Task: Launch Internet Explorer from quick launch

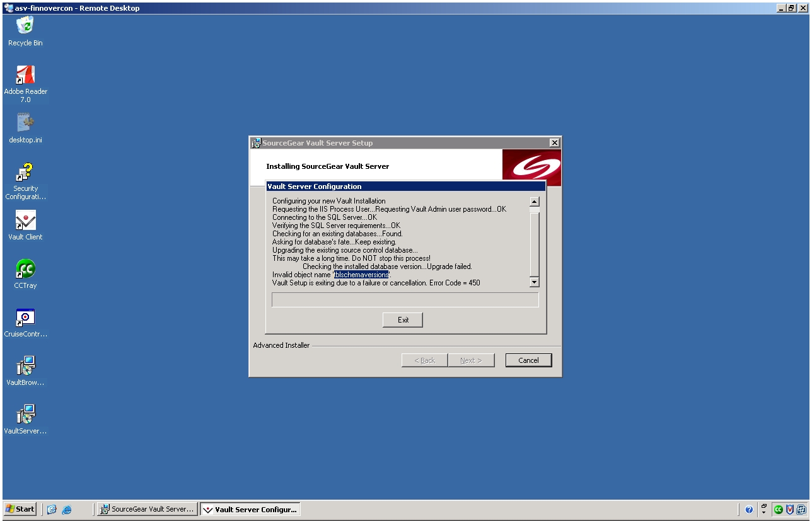Action: [x=66, y=510]
